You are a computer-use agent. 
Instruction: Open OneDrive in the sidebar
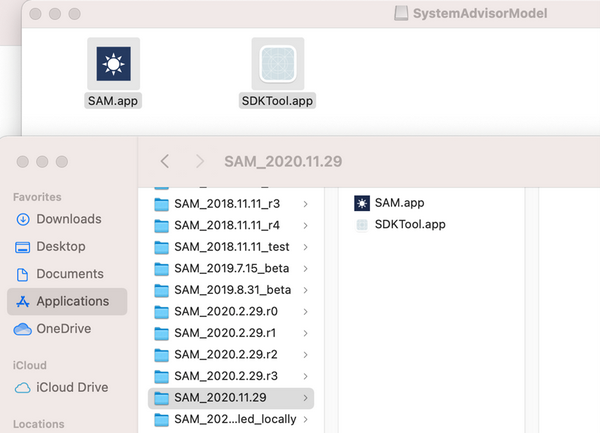(x=65, y=329)
